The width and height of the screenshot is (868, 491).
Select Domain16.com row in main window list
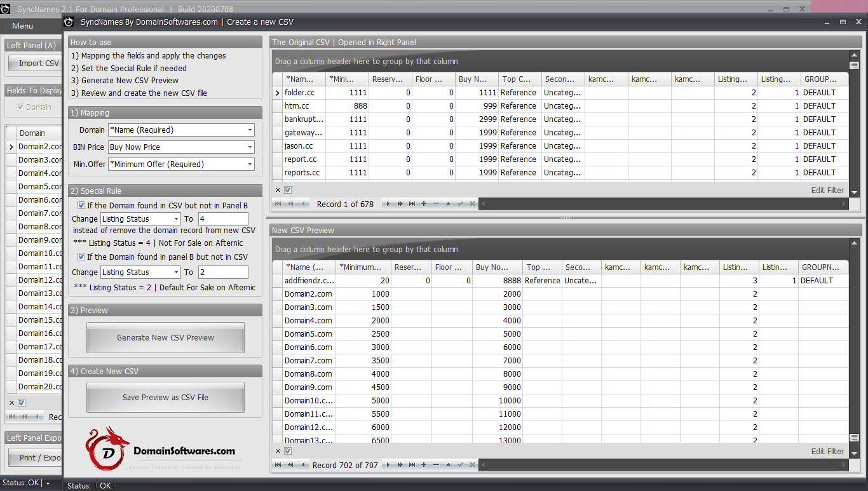34,333
